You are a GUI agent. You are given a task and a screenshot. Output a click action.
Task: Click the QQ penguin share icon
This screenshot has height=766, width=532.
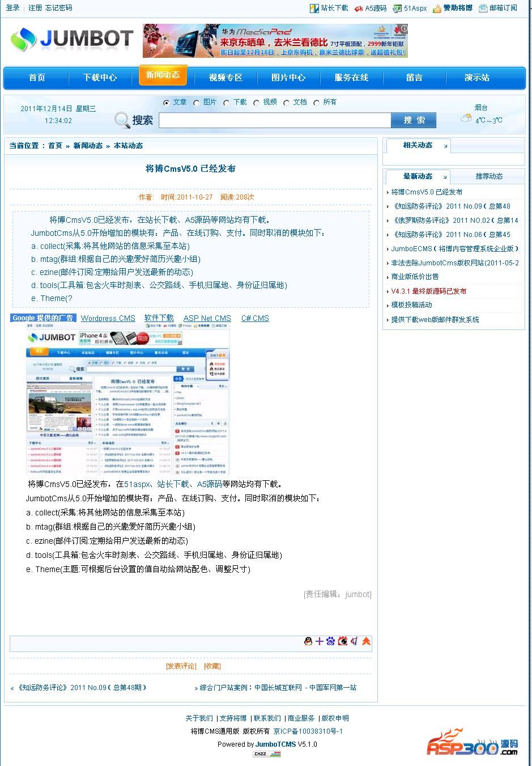point(308,641)
